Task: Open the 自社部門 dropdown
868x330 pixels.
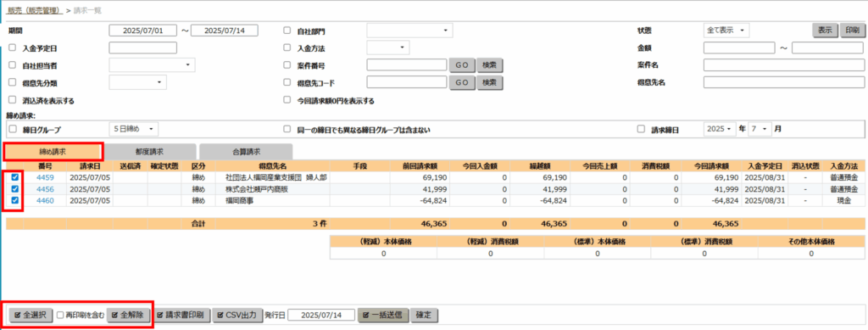Action: (x=409, y=31)
